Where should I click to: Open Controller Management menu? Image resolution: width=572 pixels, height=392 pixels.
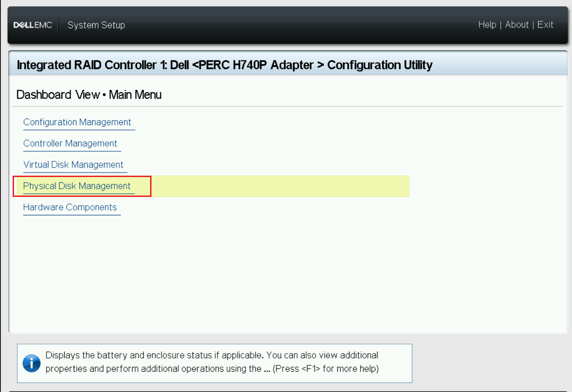pyautogui.click(x=70, y=144)
